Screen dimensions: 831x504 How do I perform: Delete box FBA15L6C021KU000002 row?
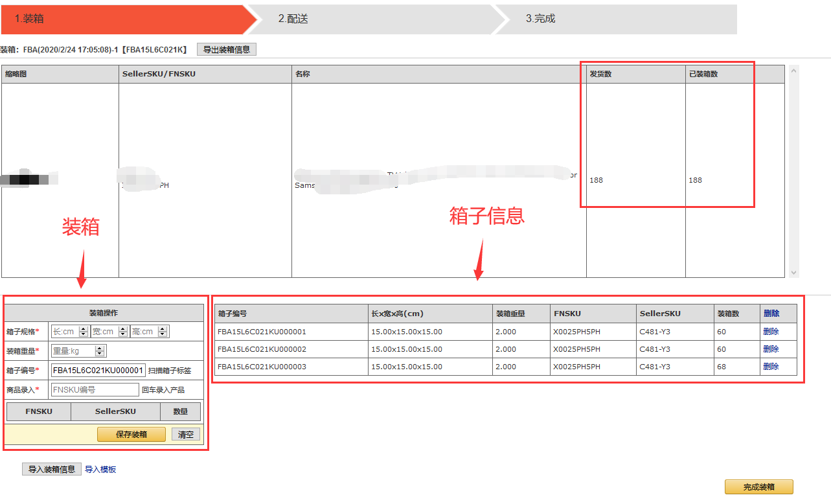(771, 349)
